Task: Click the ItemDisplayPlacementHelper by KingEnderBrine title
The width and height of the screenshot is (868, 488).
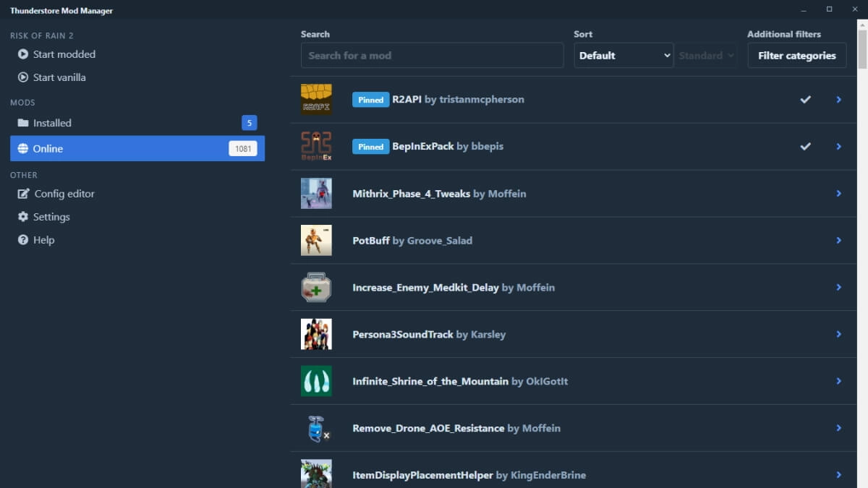Action: (x=469, y=476)
